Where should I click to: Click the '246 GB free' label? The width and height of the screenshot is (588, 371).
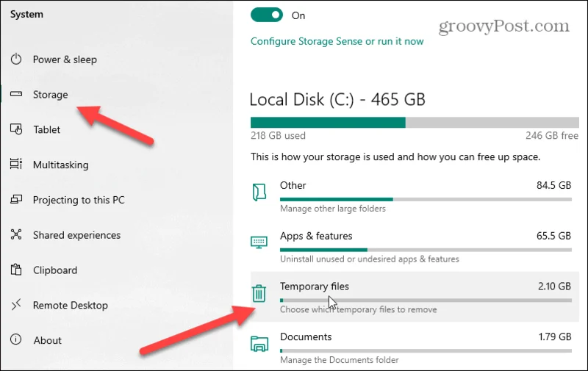coord(552,136)
